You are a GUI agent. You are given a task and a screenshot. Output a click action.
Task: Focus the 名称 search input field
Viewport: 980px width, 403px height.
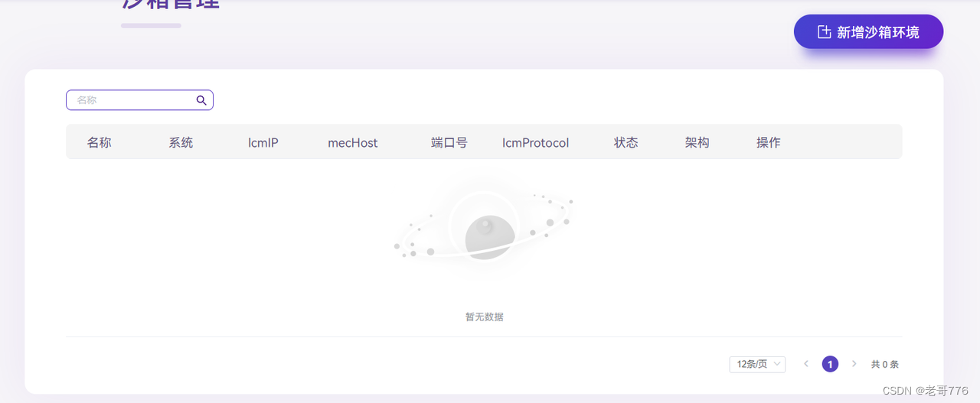click(x=139, y=100)
